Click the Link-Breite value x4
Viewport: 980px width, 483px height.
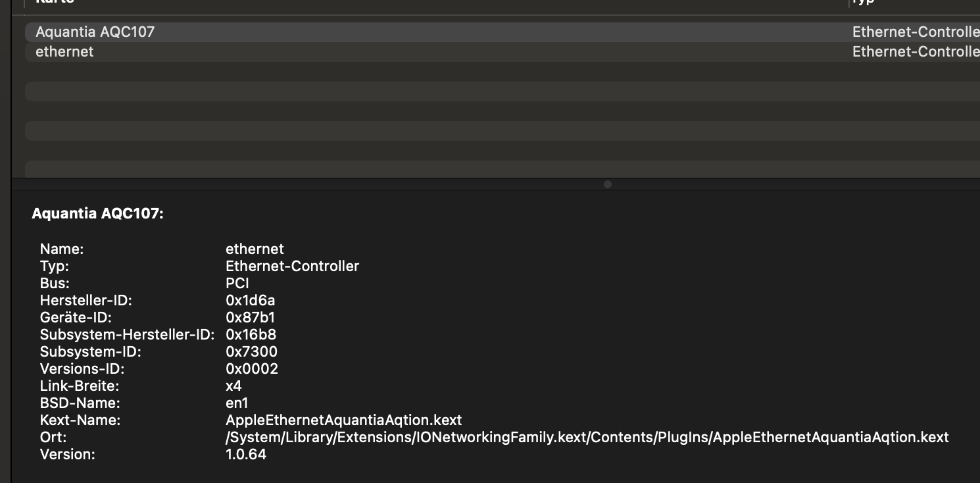[x=233, y=386]
